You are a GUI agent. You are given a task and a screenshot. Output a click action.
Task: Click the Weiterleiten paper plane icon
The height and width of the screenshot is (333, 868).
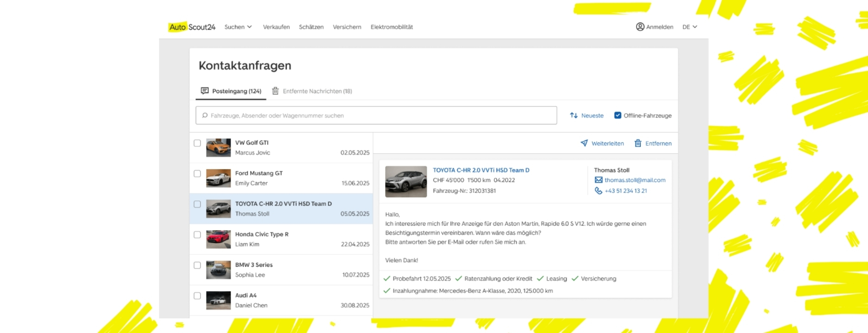click(584, 143)
